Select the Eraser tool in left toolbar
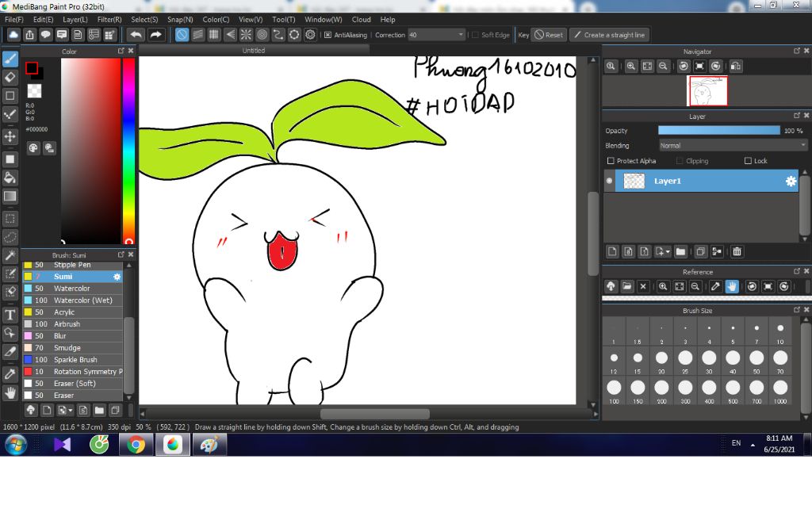The width and height of the screenshot is (812, 524). tap(10, 77)
